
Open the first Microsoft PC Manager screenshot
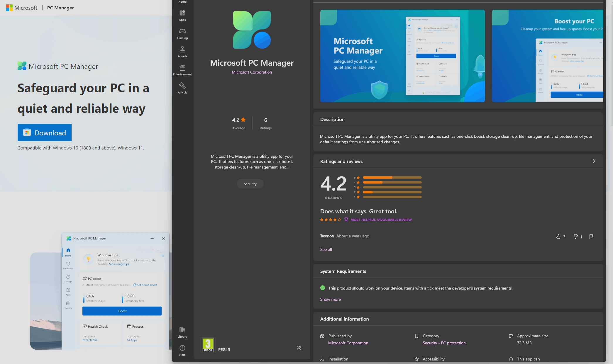[x=402, y=56]
